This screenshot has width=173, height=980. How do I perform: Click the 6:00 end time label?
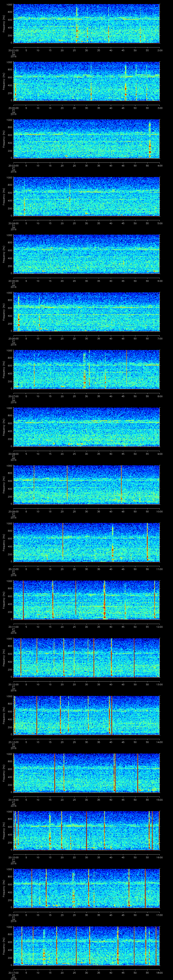(160, 281)
